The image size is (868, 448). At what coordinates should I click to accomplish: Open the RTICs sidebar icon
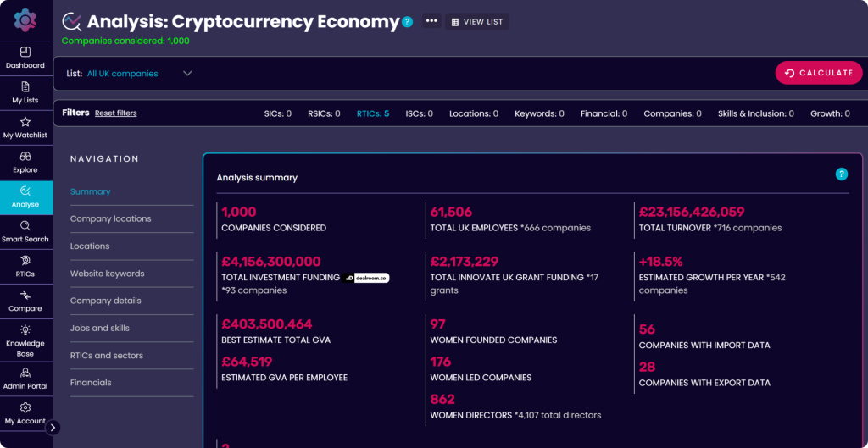click(x=25, y=261)
